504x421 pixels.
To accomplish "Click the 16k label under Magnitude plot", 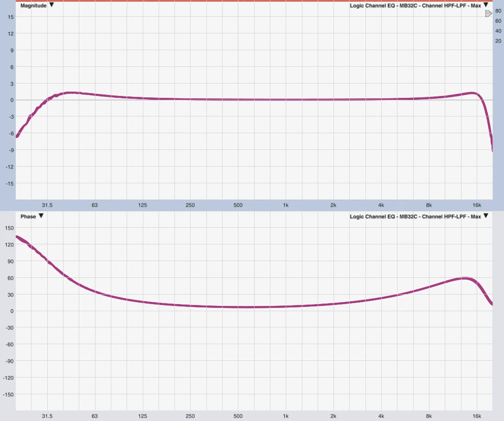I will click(476, 205).
